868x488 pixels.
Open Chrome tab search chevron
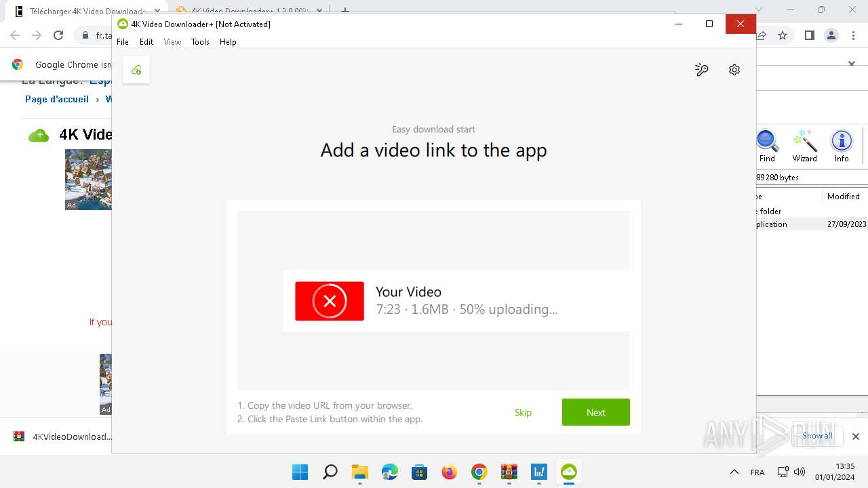coord(759,10)
